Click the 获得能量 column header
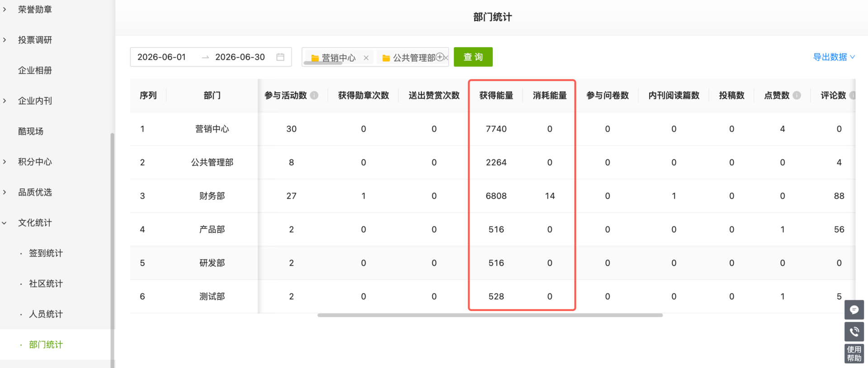 click(x=496, y=96)
